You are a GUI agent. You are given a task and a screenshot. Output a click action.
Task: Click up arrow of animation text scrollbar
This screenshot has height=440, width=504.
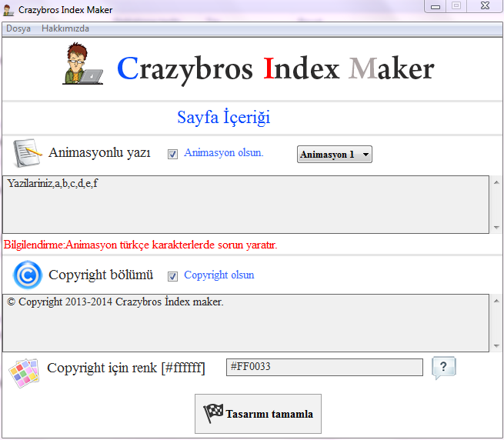coord(496,182)
